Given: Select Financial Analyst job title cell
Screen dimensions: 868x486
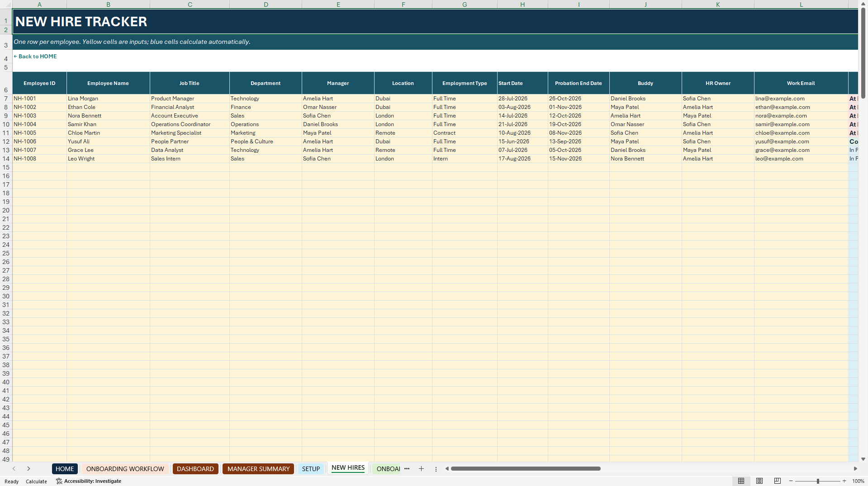Looking at the screenshot, I should [190, 107].
